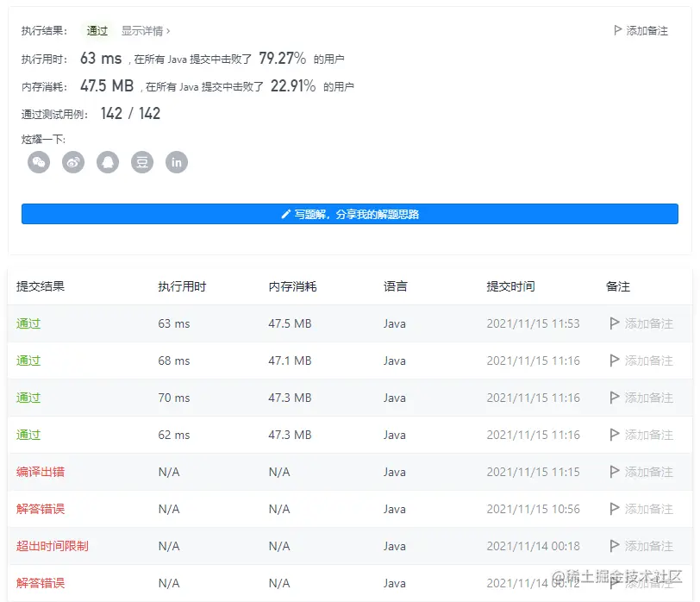Share result via WeChat icon
The image size is (700, 602).
pyautogui.click(x=39, y=162)
